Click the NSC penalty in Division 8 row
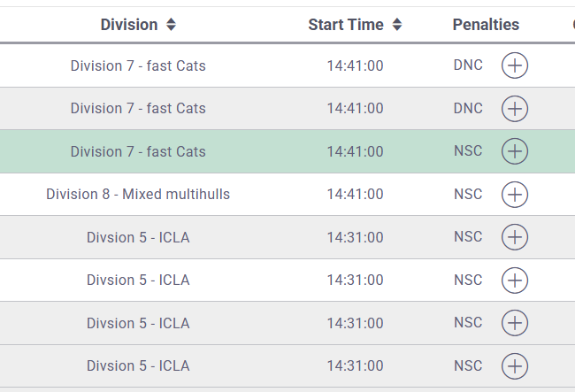Viewport: 575px width, 392px height. (x=468, y=194)
